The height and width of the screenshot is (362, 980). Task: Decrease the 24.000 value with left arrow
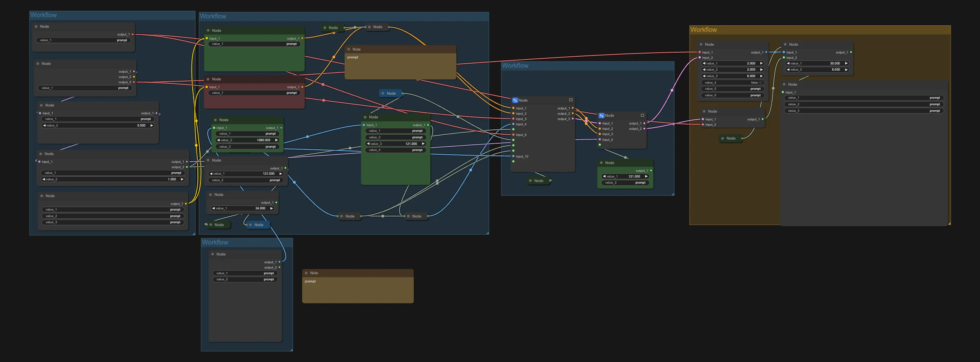click(214, 208)
